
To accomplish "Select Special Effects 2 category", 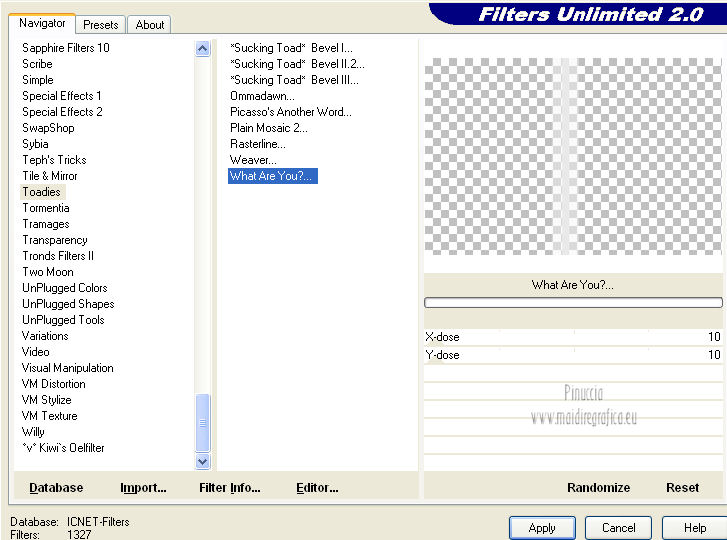I will click(x=62, y=112).
